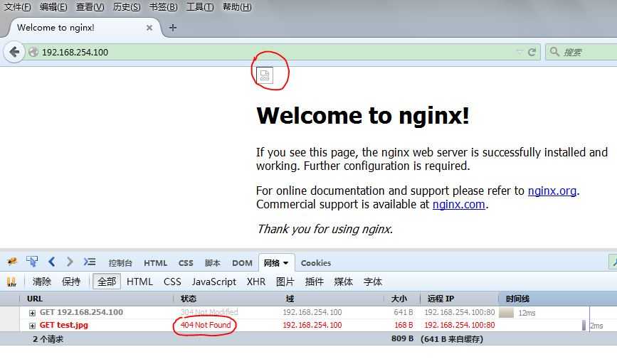Open the address bar history dropdown arrow
Image resolution: width=617 pixels, height=364 pixels.
tap(520, 52)
